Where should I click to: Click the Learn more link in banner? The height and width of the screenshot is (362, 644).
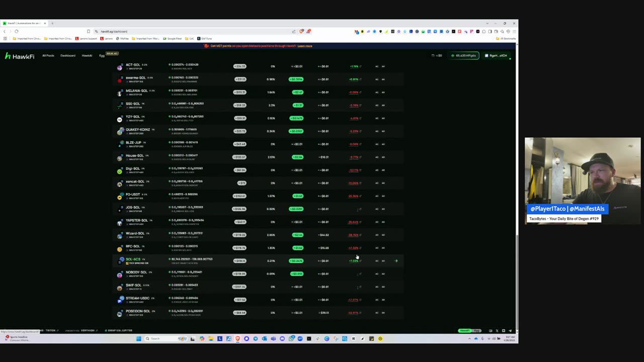(305, 46)
